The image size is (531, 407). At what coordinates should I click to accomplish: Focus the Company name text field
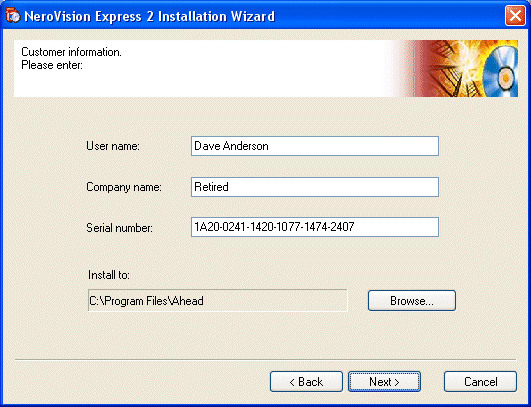coord(315,187)
